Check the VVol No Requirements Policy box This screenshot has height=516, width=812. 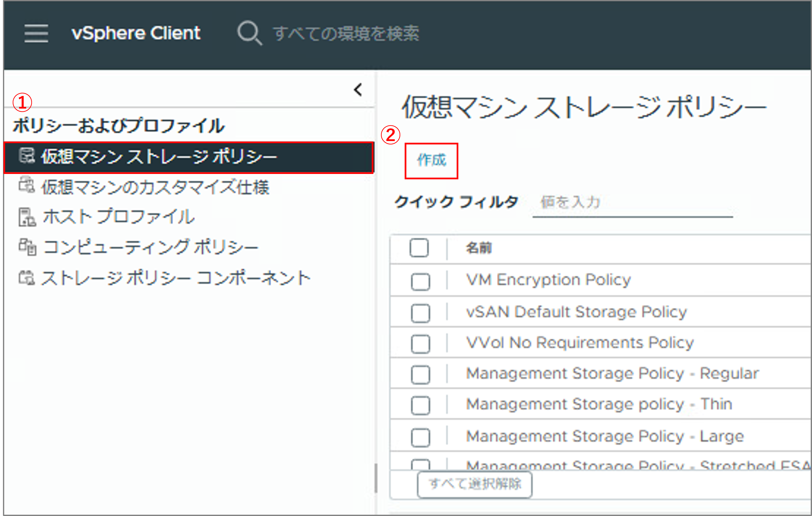(420, 344)
